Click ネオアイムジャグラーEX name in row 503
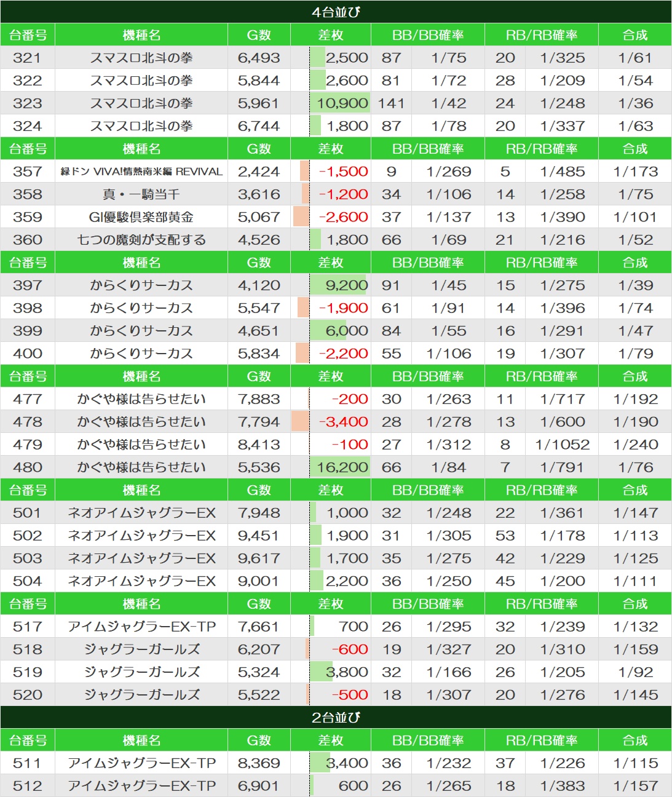Image resolution: width=672 pixels, height=797 pixels. coord(141,558)
